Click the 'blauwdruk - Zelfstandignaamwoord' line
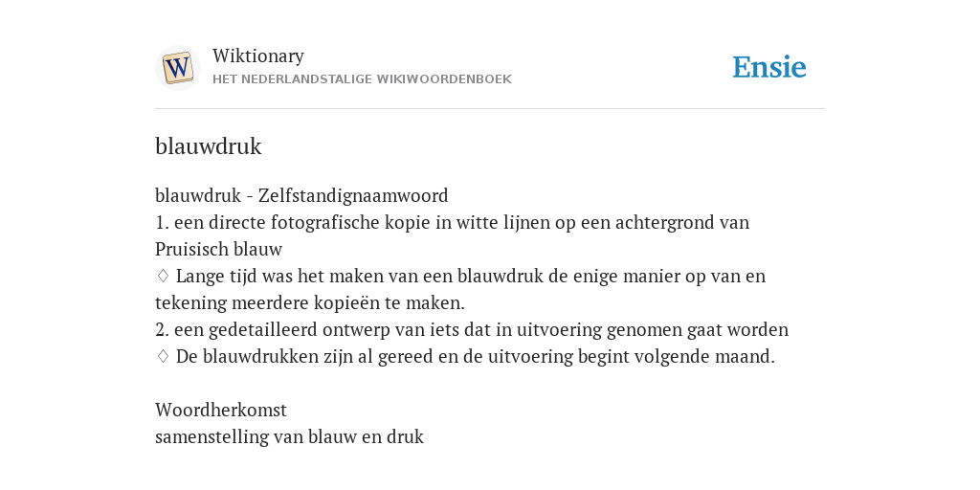Screen dimensions: 980x490 pos(301,195)
